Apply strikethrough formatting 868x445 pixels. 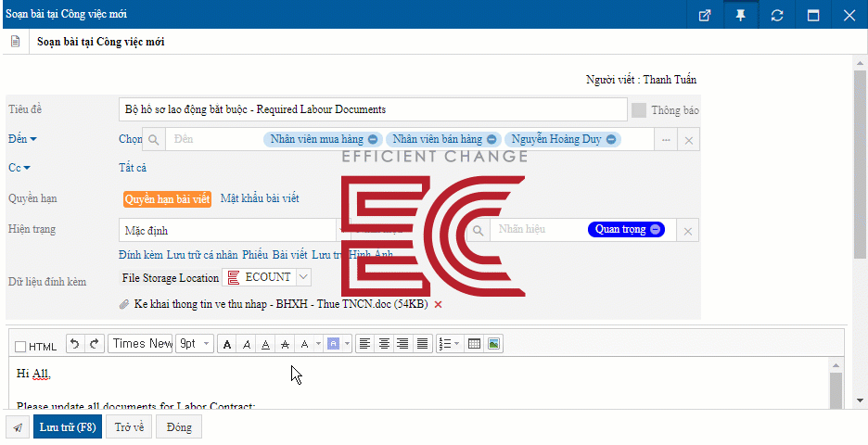285,344
